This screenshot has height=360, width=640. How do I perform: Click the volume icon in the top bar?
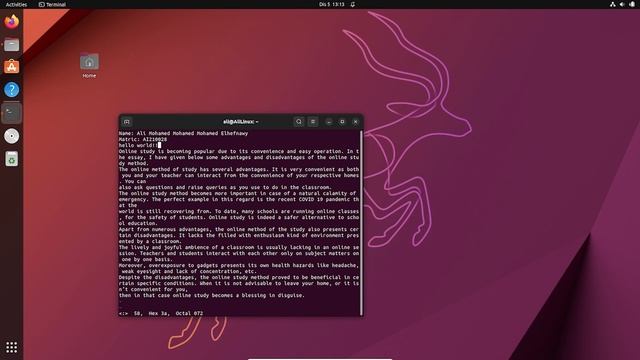[622, 4]
